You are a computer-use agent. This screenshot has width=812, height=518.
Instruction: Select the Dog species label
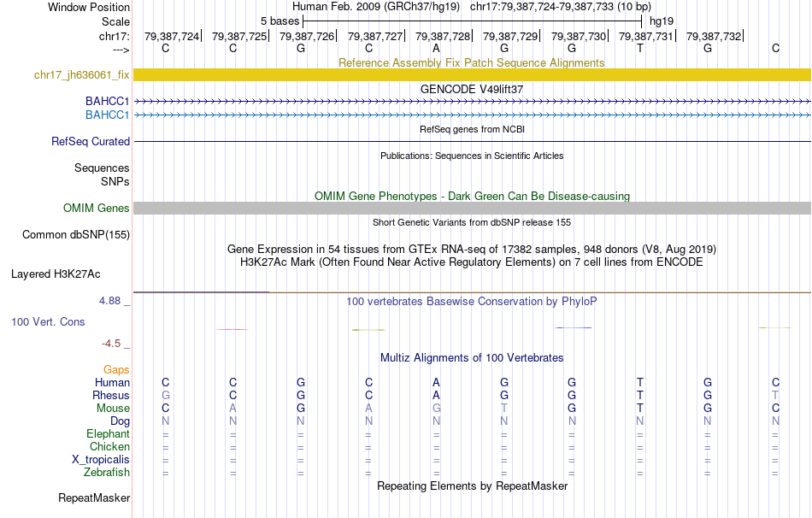coord(120,421)
